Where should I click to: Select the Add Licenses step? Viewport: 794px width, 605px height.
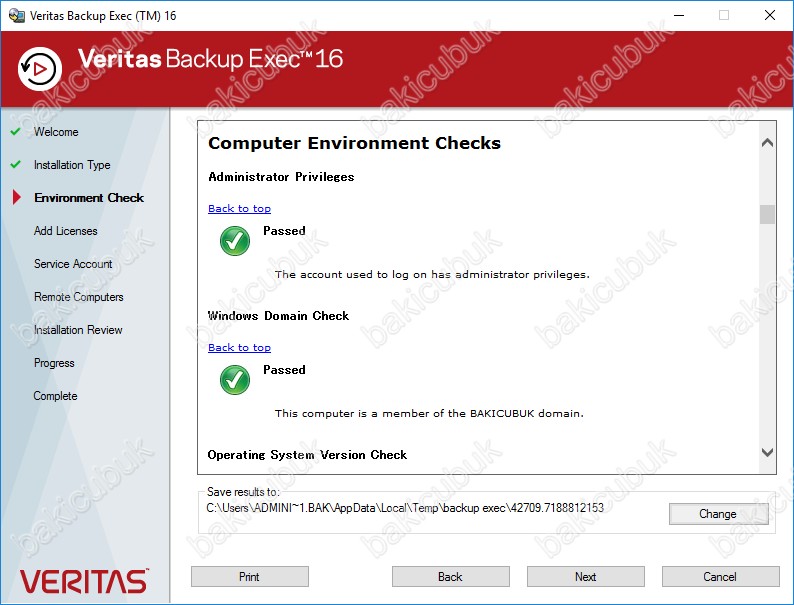(x=65, y=231)
